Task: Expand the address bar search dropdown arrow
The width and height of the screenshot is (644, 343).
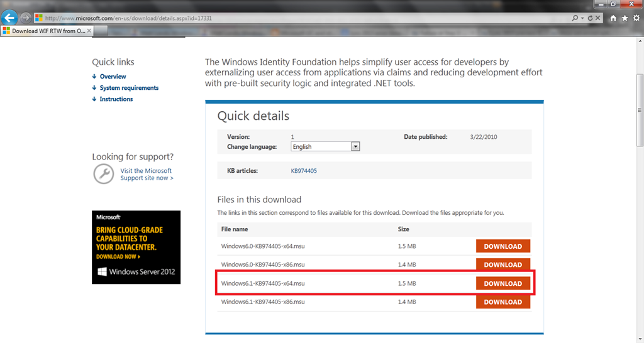Action: (x=582, y=18)
